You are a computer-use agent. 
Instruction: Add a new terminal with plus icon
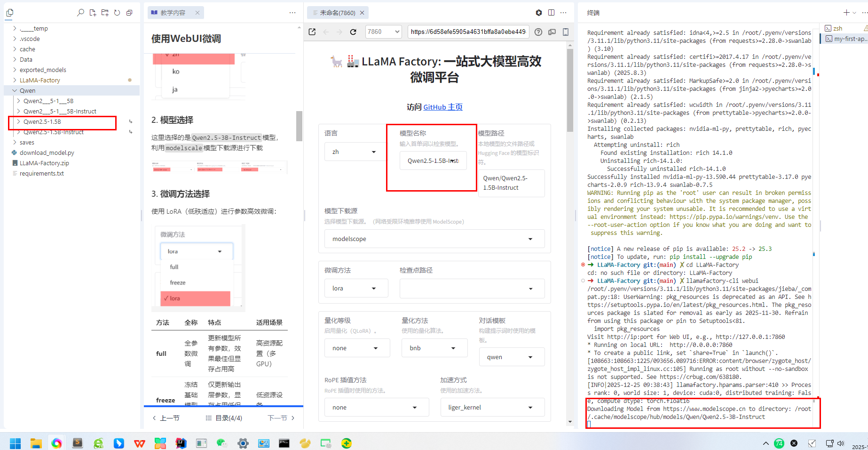(x=846, y=13)
